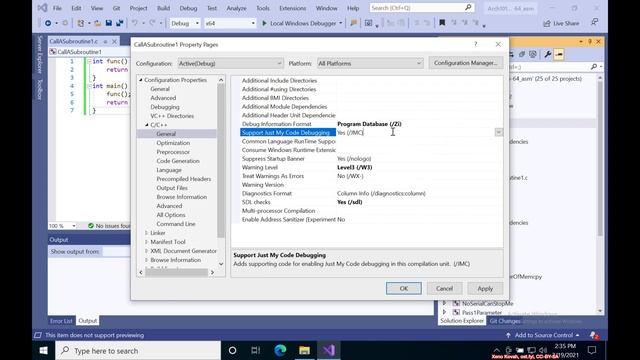The width and height of the screenshot is (640, 360).
Task: Open File Explorer from the taskbar
Action: [x=304, y=350]
